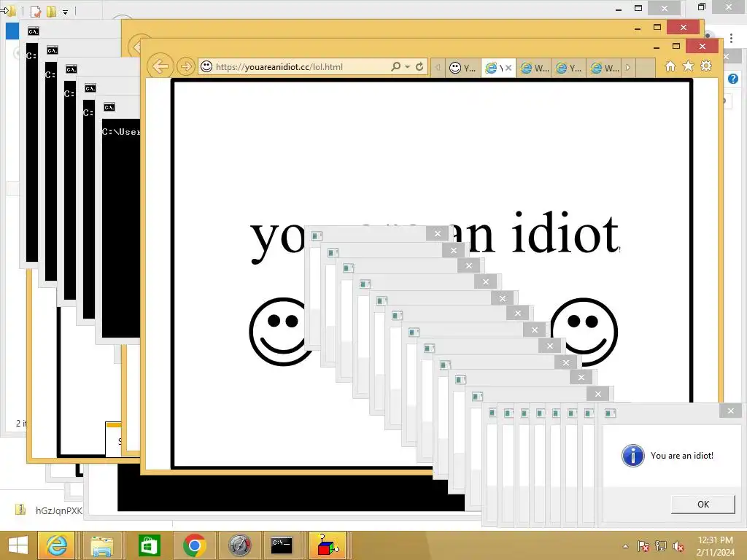
Task: Click the 'You are an idiot!' dialog text
Action: pyautogui.click(x=682, y=456)
